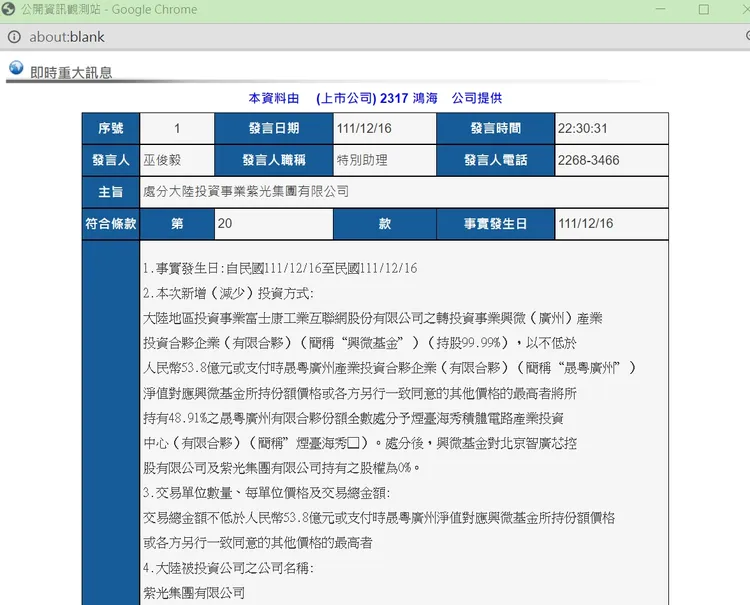The height and width of the screenshot is (605, 750).
Task: Click the 發言人 header cell
Action: (110, 160)
